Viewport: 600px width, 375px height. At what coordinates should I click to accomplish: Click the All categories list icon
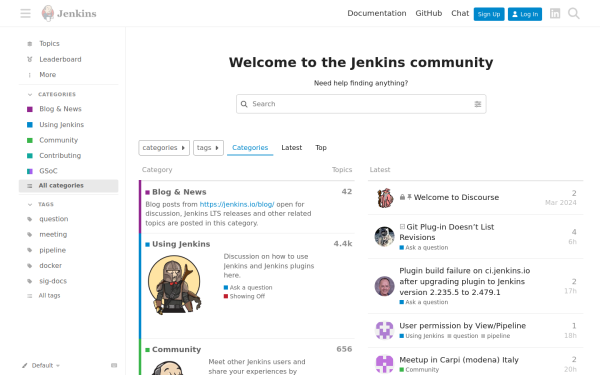pyautogui.click(x=30, y=186)
